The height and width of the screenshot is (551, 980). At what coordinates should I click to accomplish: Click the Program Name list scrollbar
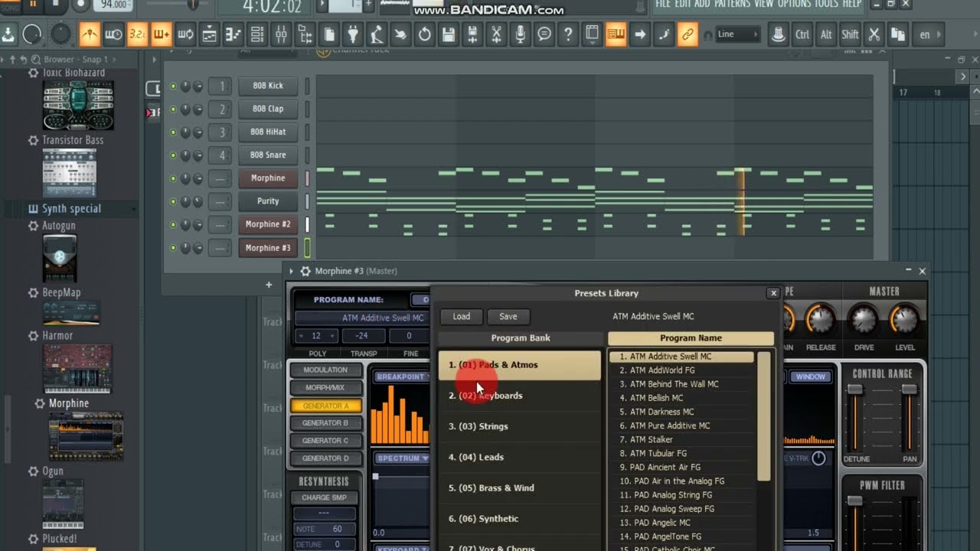click(x=763, y=417)
